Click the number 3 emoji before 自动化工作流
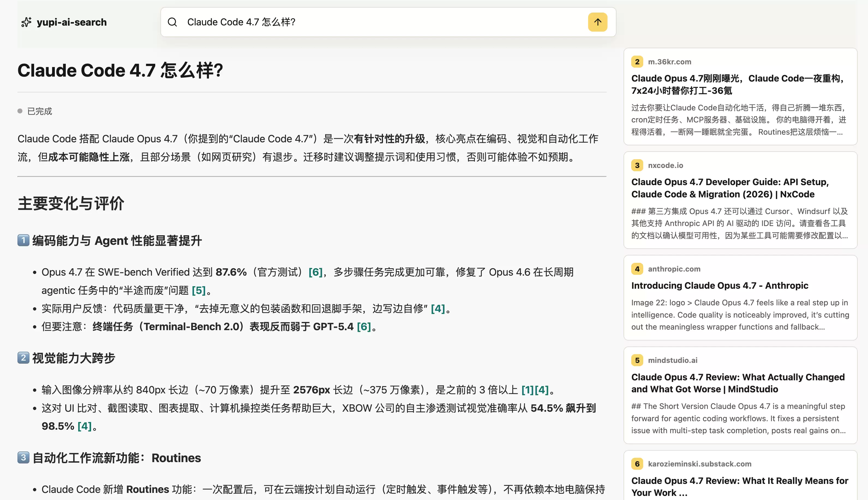Screen dimensions: 868x500 (x=23, y=457)
